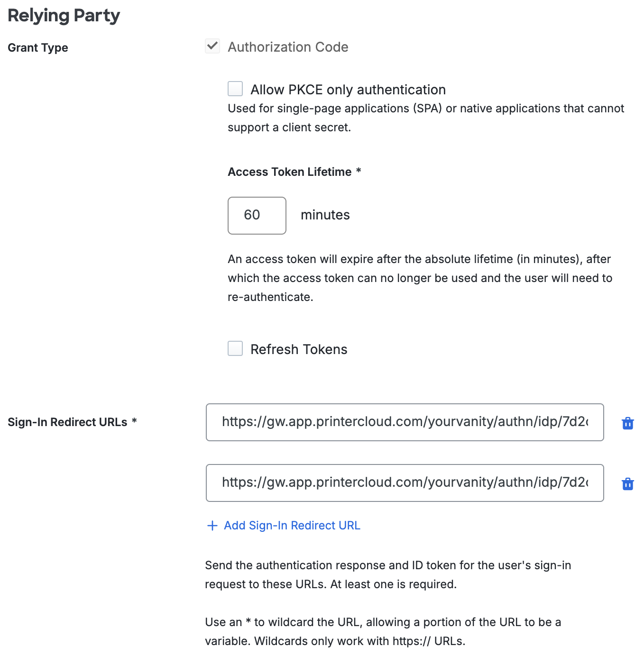Click the Add Sign-In Redirect URL link text
644x655 pixels.
coord(292,526)
